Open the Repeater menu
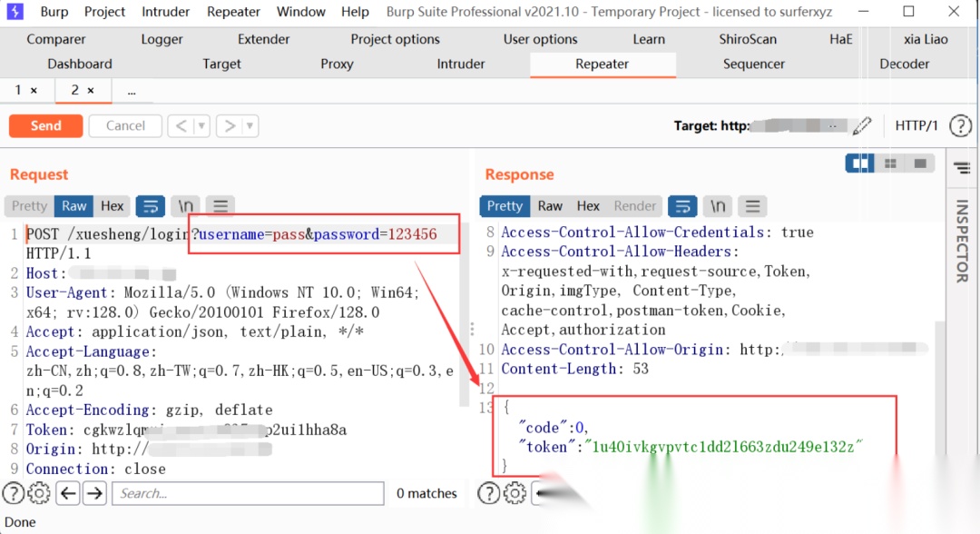 tap(233, 11)
